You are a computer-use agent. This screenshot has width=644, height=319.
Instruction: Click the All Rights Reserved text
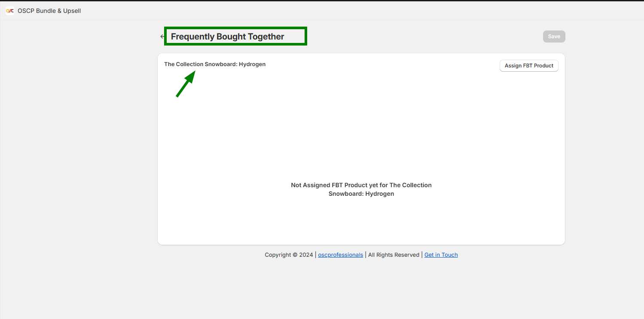[x=394, y=255]
